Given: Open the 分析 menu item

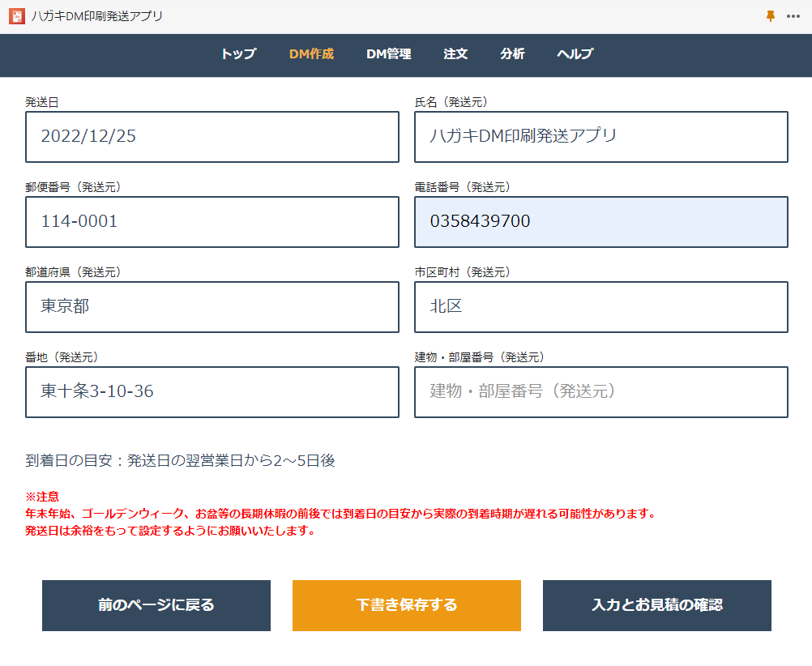Looking at the screenshot, I should coord(512,54).
